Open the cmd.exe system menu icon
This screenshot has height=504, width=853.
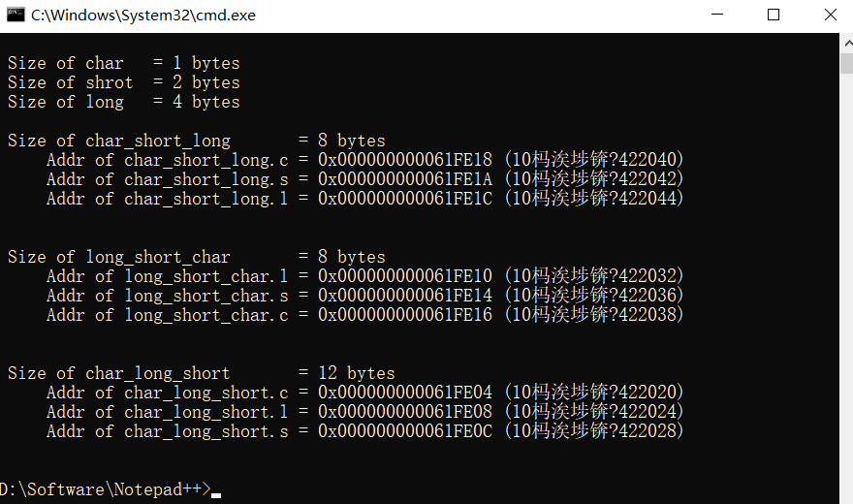pyautogui.click(x=16, y=15)
